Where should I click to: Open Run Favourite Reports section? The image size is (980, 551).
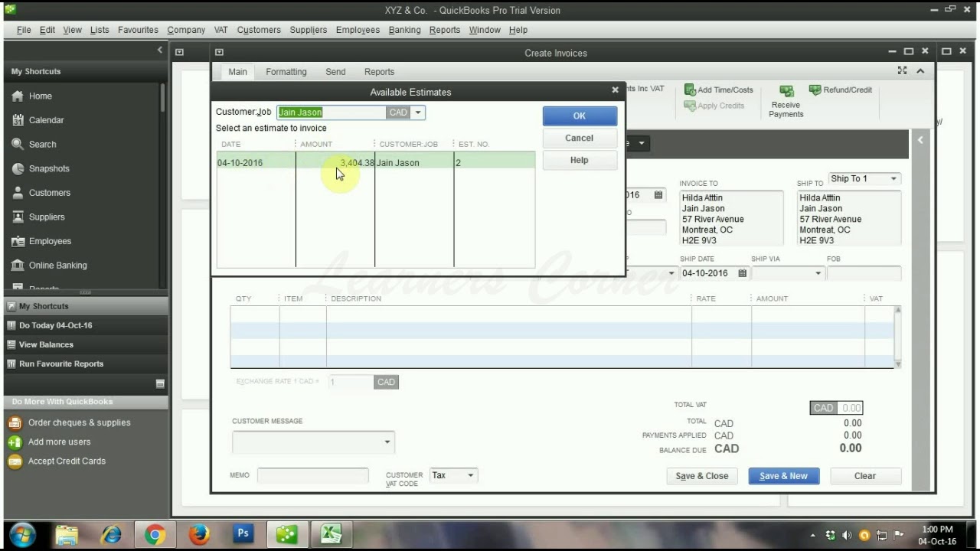pyautogui.click(x=84, y=364)
